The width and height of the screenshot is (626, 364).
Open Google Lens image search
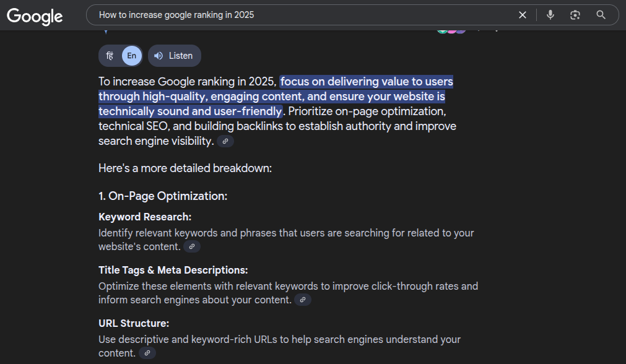[575, 15]
